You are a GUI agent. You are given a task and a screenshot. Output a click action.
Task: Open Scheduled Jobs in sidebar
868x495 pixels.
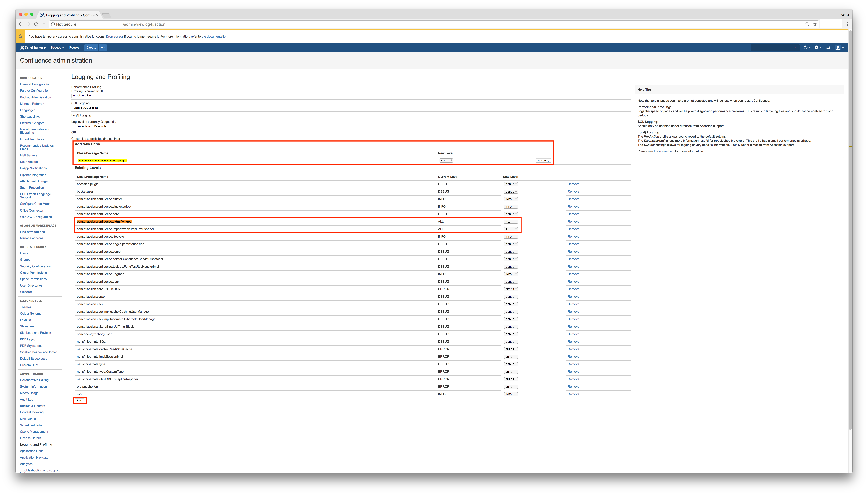[x=31, y=425]
